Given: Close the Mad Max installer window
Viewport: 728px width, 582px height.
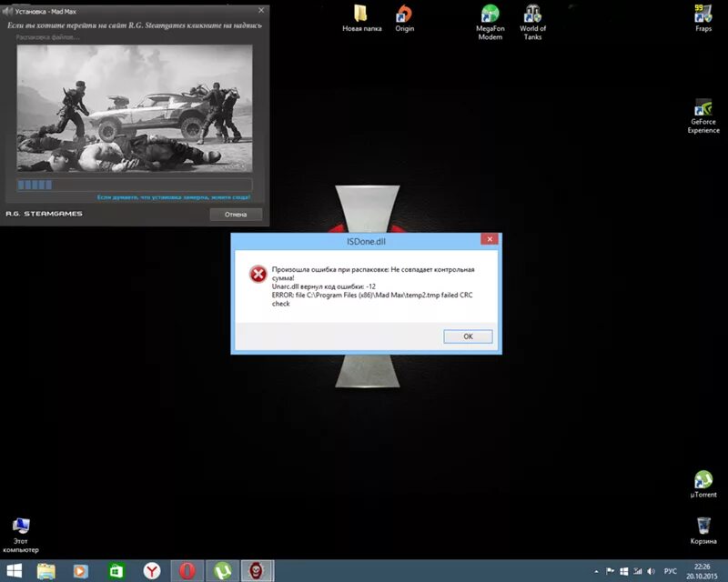Looking at the screenshot, I should click(x=261, y=10).
